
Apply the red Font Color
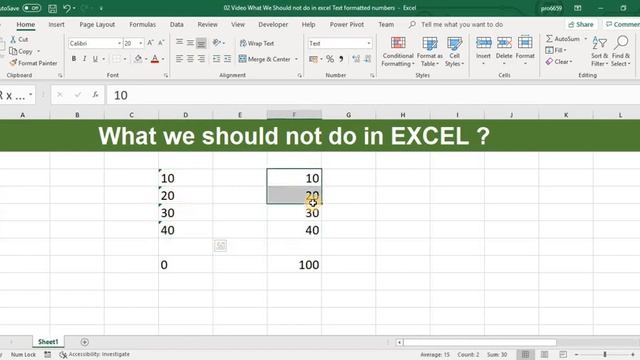(155, 59)
